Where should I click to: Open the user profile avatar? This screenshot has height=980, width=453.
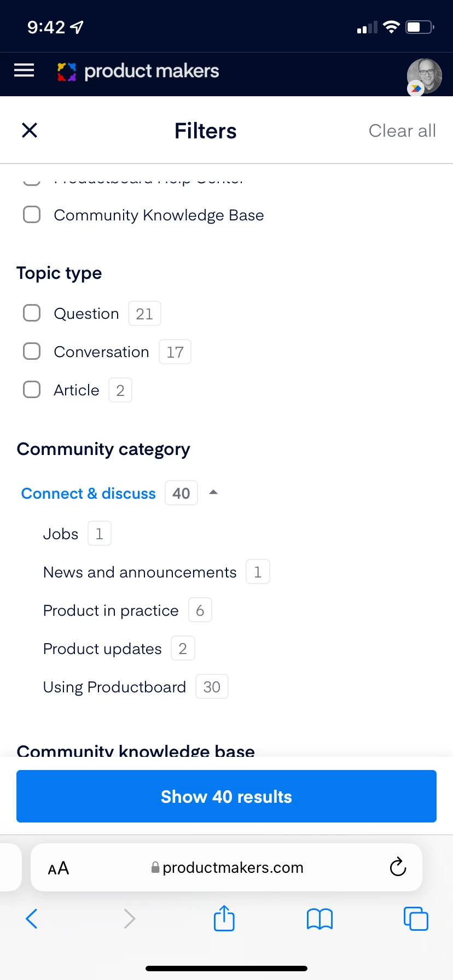pyautogui.click(x=424, y=76)
